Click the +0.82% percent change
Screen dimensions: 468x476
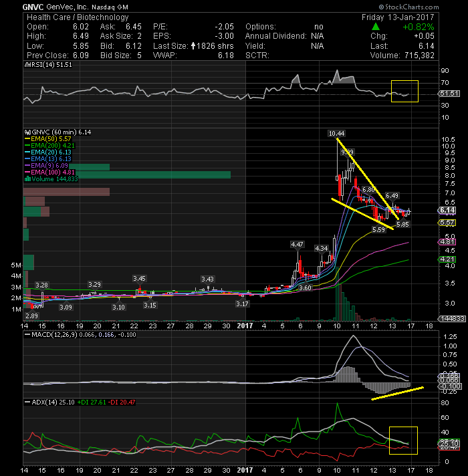pos(419,27)
